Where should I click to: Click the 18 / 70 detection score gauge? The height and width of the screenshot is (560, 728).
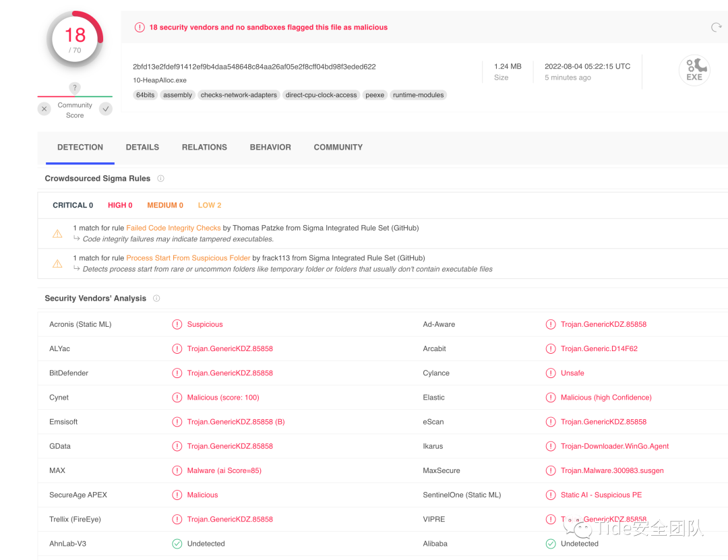click(x=75, y=40)
